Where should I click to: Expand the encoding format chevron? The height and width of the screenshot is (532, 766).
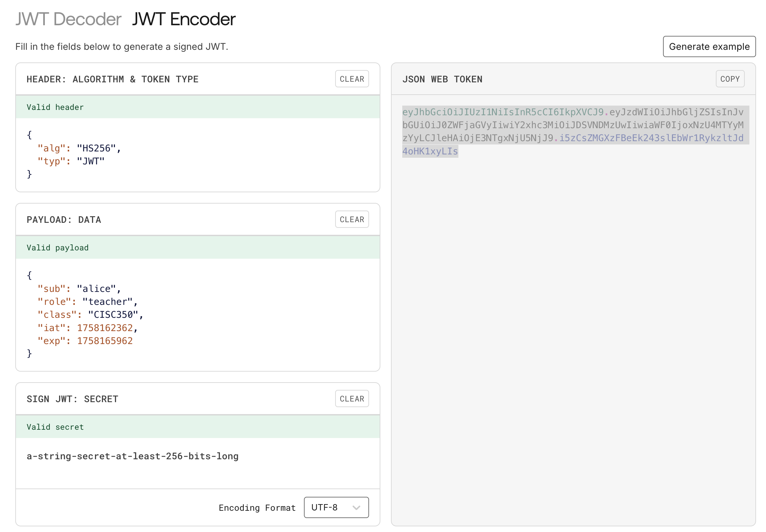(x=356, y=507)
